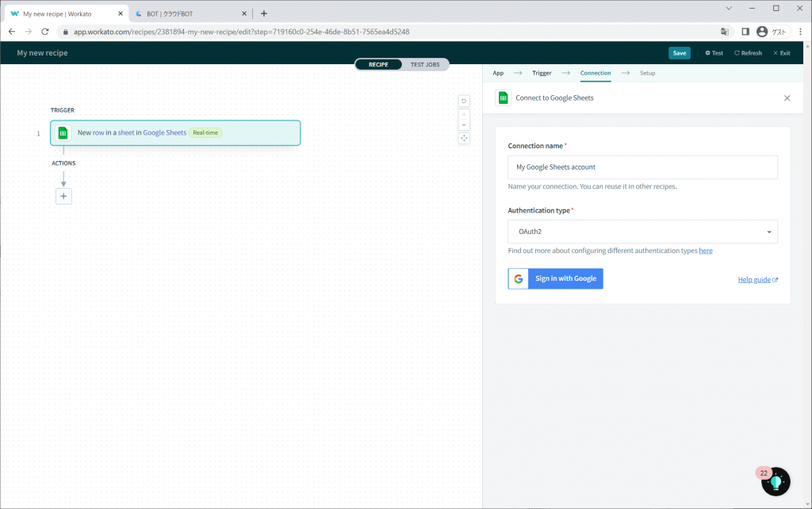
Task: Open the Help guide link
Action: point(757,280)
